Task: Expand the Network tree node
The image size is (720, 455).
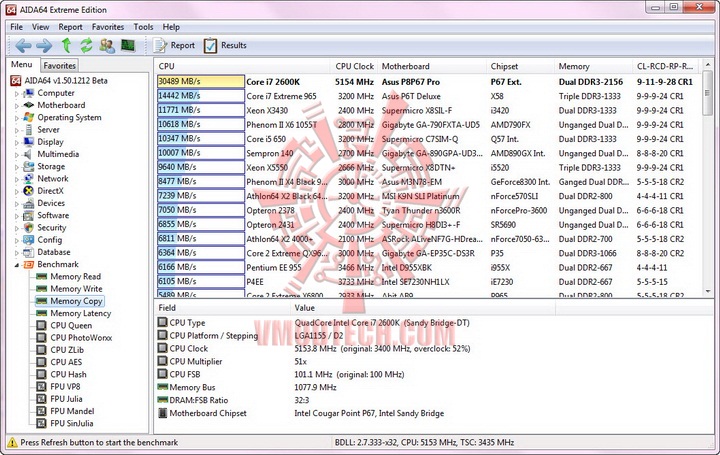Action: (x=17, y=179)
